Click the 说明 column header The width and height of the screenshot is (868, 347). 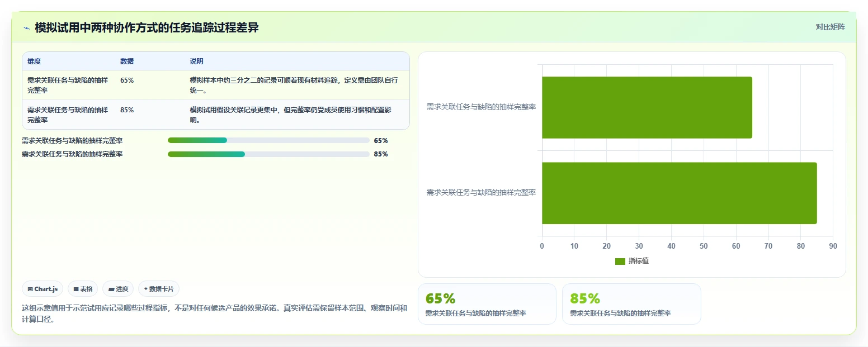(x=196, y=61)
